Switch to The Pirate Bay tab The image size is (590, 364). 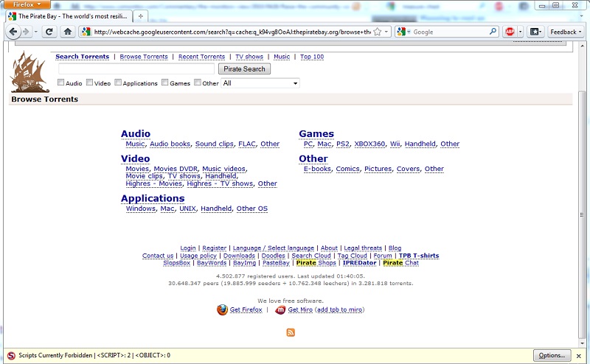pyautogui.click(x=66, y=15)
